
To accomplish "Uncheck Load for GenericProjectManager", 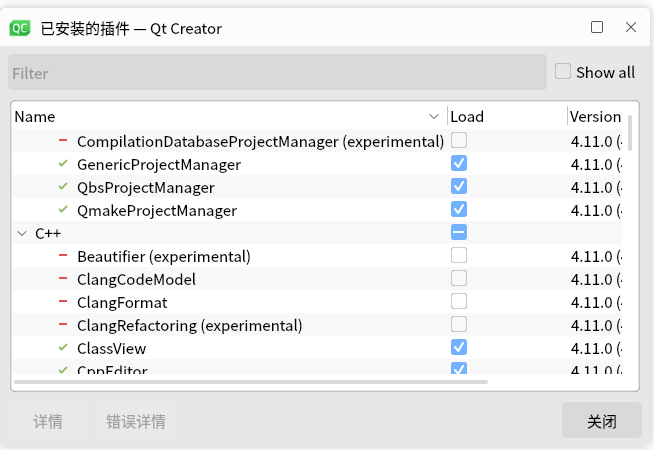I will tap(459, 163).
